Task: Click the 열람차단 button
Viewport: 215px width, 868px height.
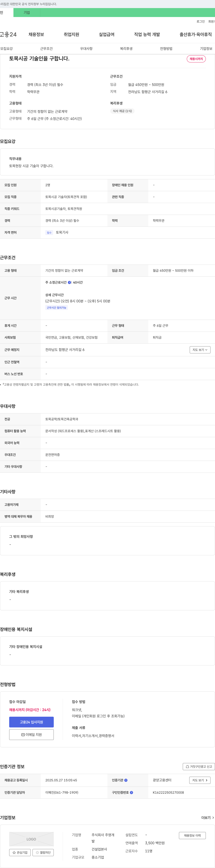Action: (43, 853)
